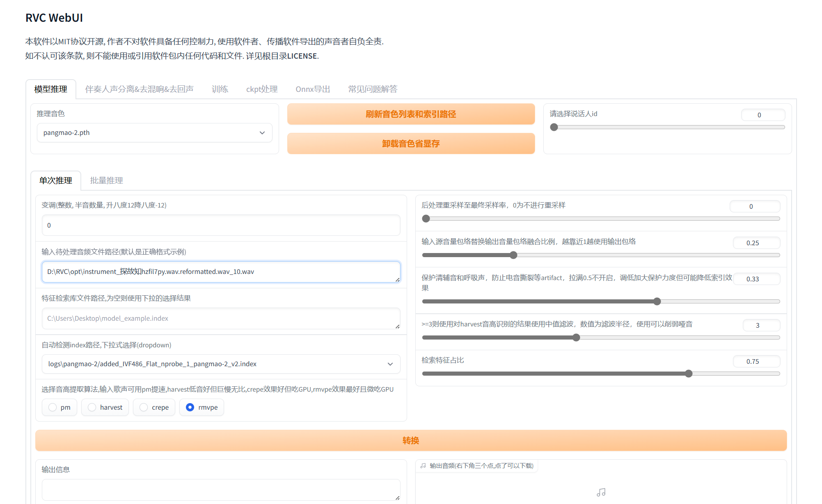Click the 转换 convert button
The image size is (822, 504).
411,440
